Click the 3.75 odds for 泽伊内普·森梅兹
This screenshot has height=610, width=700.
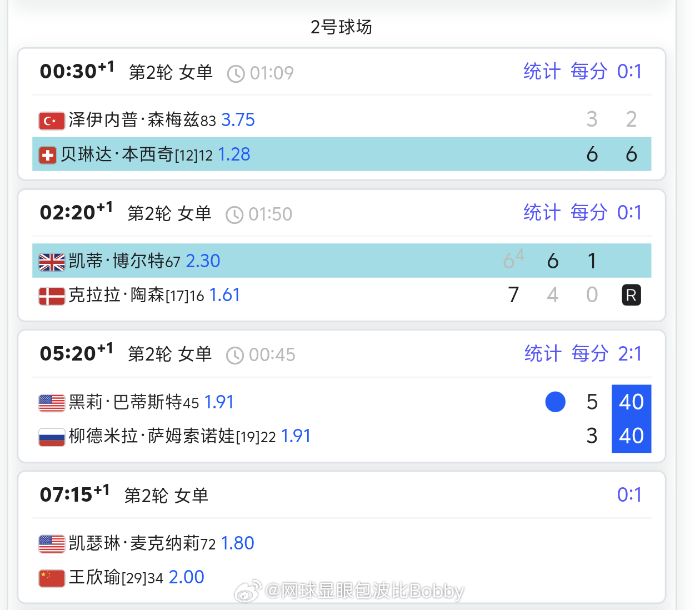238,120
